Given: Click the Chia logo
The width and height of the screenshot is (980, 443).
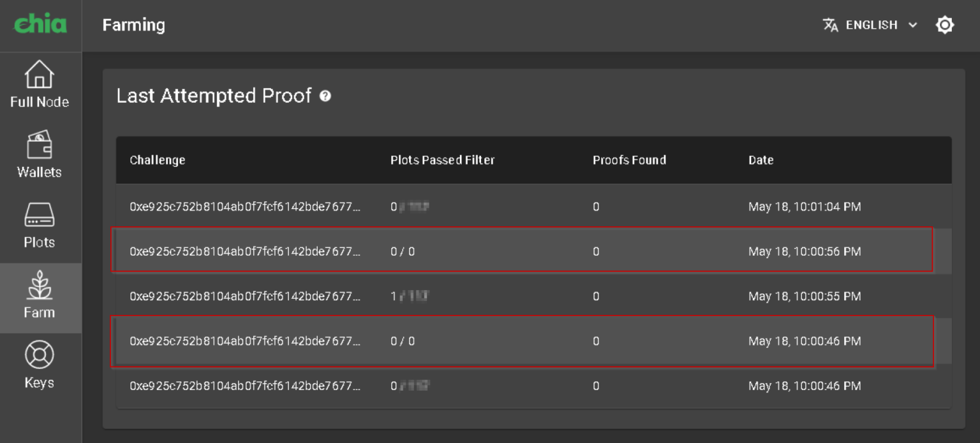Looking at the screenshot, I should tap(40, 25).
